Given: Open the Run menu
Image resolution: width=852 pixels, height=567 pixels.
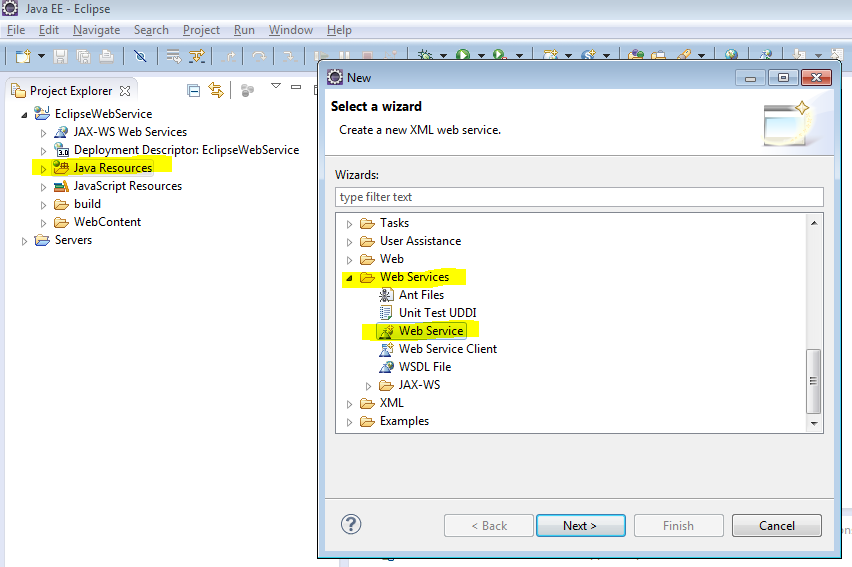Looking at the screenshot, I should [x=244, y=30].
